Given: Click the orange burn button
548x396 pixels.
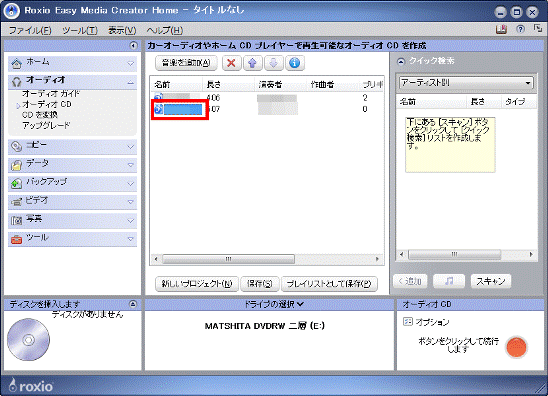Looking at the screenshot, I should [x=516, y=347].
